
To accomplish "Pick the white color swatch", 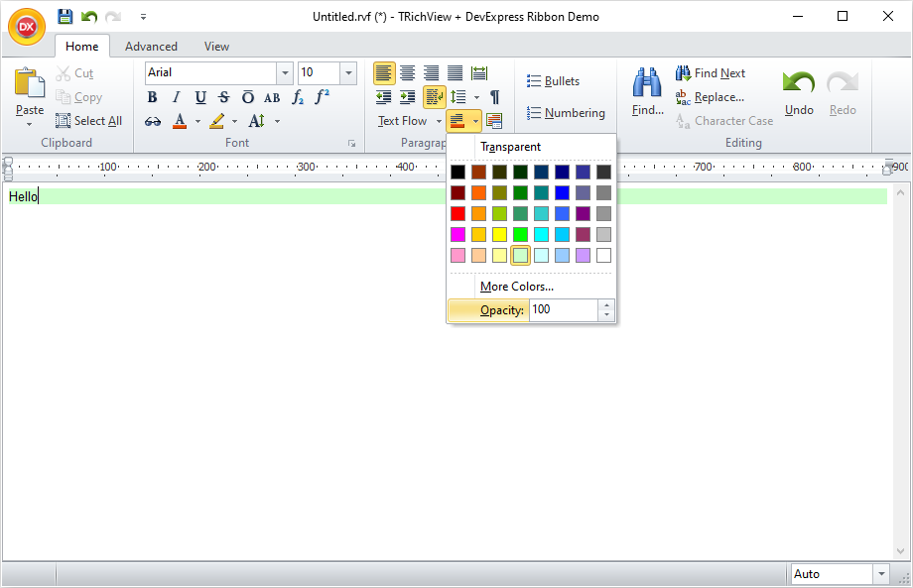I will pos(603,255).
